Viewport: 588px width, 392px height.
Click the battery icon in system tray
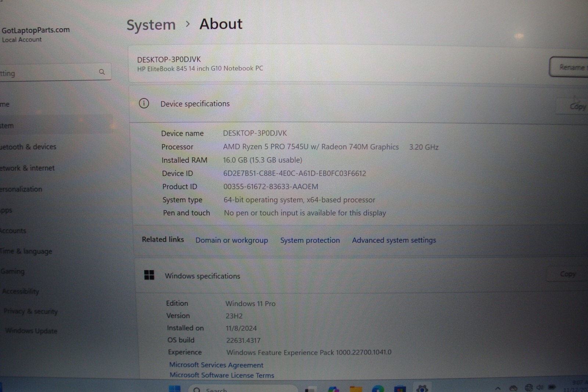(x=552, y=387)
